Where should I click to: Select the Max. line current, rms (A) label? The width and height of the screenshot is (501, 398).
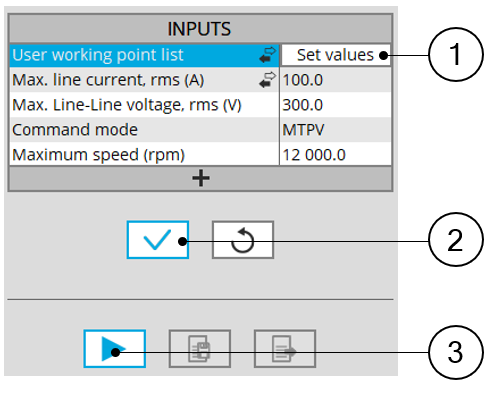pyautogui.click(x=108, y=80)
